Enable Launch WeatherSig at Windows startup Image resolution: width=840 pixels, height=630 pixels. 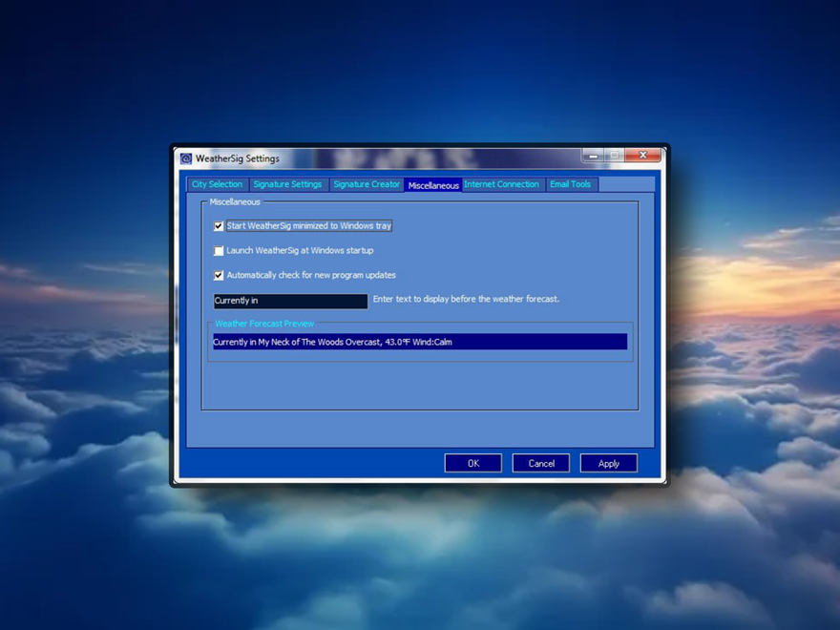click(219, 251)
